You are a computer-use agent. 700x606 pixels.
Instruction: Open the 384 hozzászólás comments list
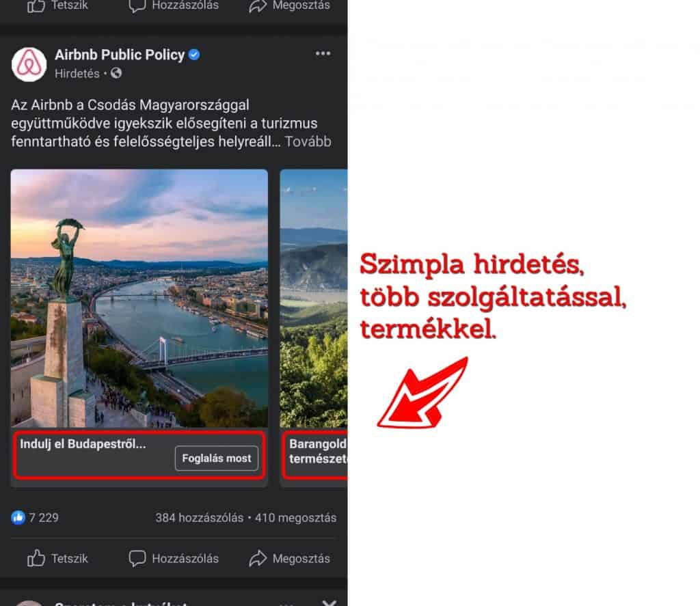(x=199, y=518)
